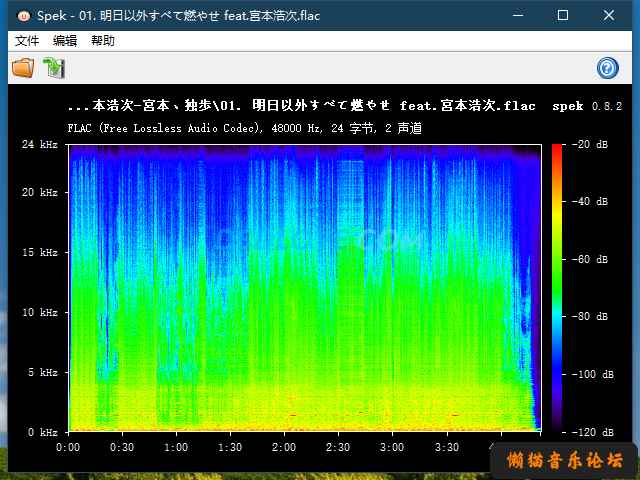Click the 0:30 time label
This screenshot has height=480, width=640.
pyautogui.click(x=122, y=447)
